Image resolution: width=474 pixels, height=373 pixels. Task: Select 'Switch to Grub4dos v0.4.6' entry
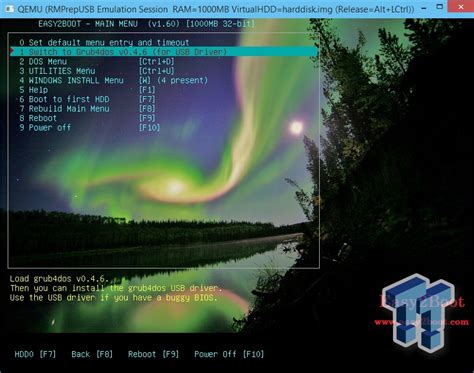[164, 52]
